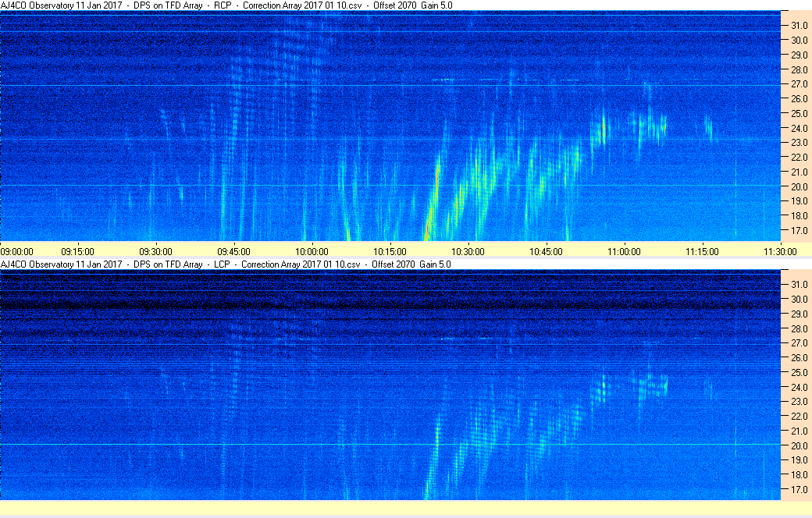The width and height of the screenshot is (812, 518).
Task: Click the RCP spectrogram title text
Action: [x=226, y=5]
